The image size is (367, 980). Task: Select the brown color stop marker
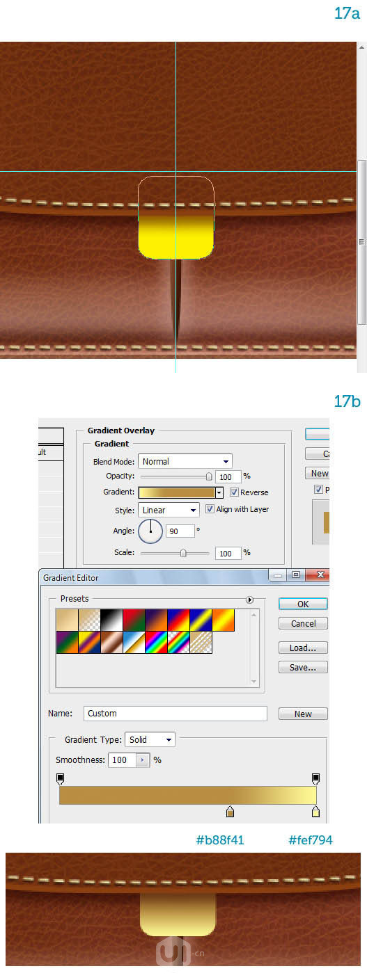(x=231, y=812)
